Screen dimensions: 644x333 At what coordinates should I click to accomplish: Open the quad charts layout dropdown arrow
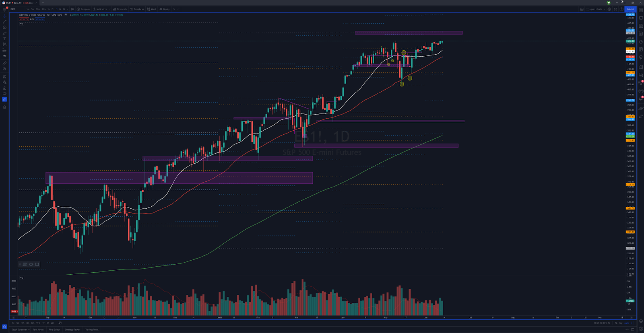605,9
